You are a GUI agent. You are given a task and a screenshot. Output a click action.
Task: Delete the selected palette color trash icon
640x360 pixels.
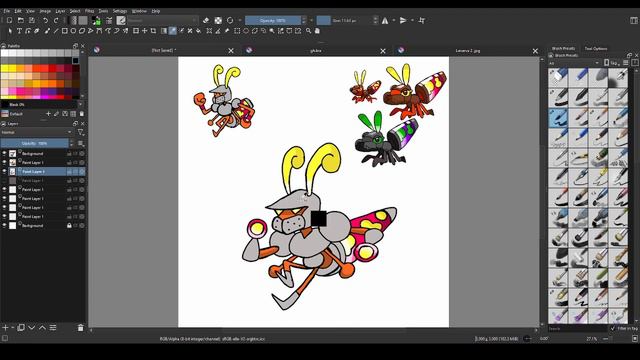pyautogui.click(x=82, y=114)
